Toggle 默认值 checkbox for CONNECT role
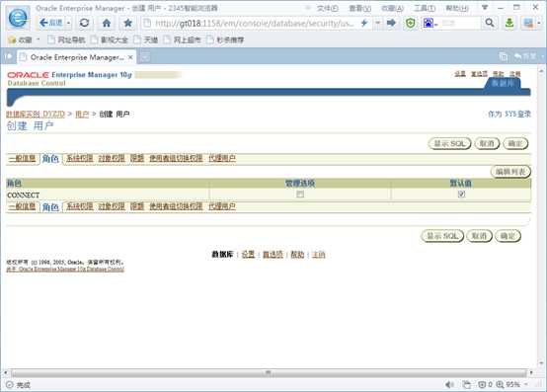Screen dimensions: 547x392 point(461,194)
